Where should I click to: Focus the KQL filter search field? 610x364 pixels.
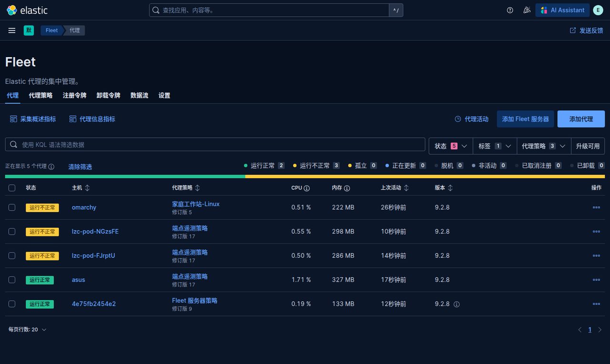215,144
